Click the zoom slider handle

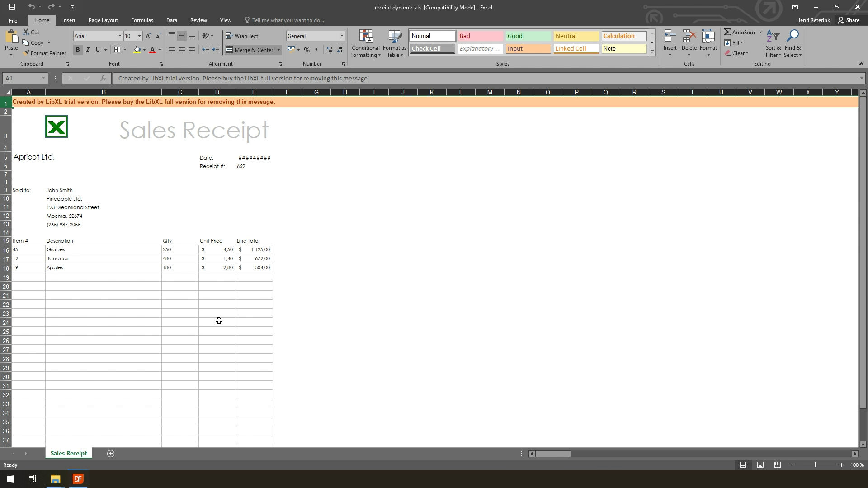[x=816, y=465]
